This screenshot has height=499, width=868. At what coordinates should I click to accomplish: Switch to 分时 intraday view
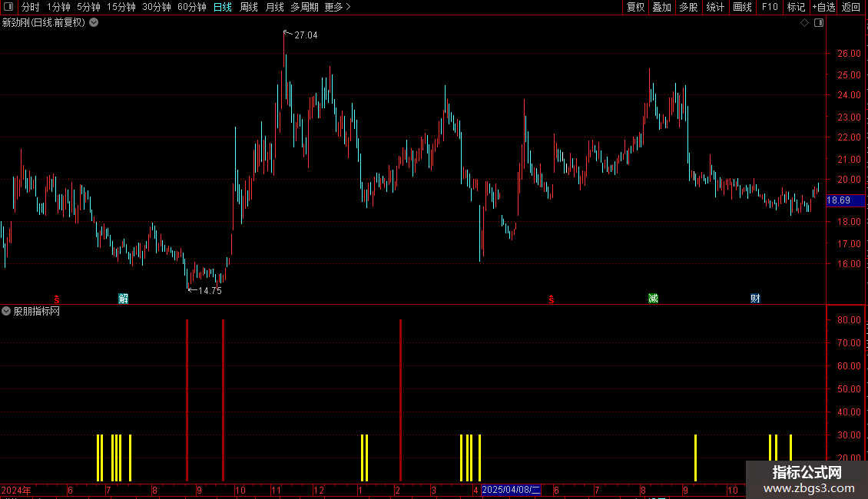[31, 7]
